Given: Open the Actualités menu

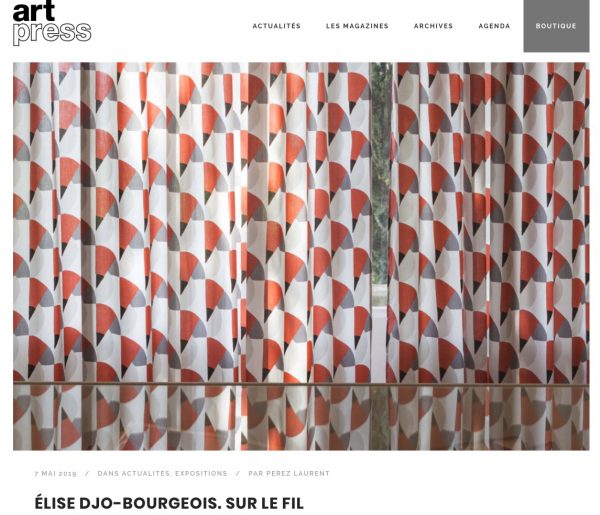Looking at the screenshot, I should point(277,26).
